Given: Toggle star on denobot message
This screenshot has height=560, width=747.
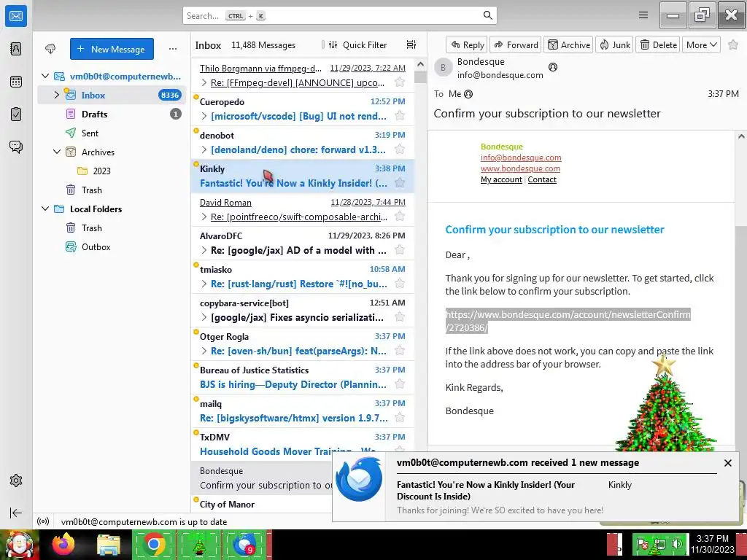Looking at the screenshot, I should [x=400, y=149].
